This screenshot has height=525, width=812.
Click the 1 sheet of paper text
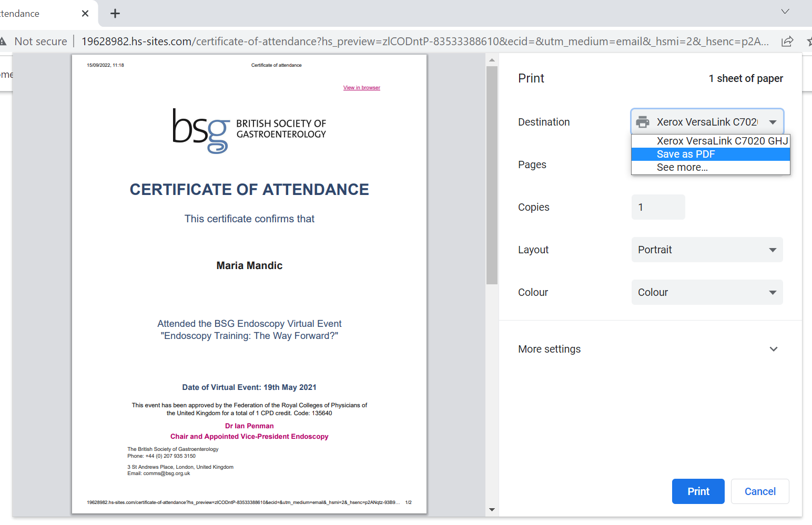(746, 78)
